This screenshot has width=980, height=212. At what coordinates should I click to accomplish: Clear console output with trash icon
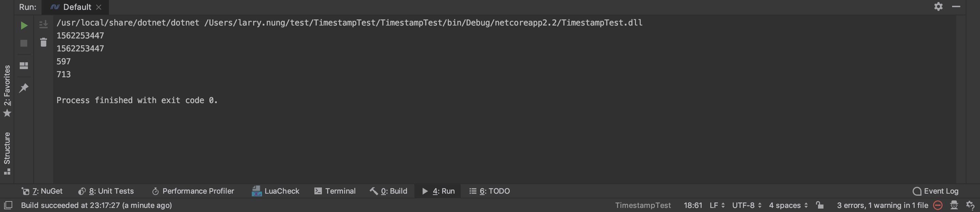click(43, 42)
